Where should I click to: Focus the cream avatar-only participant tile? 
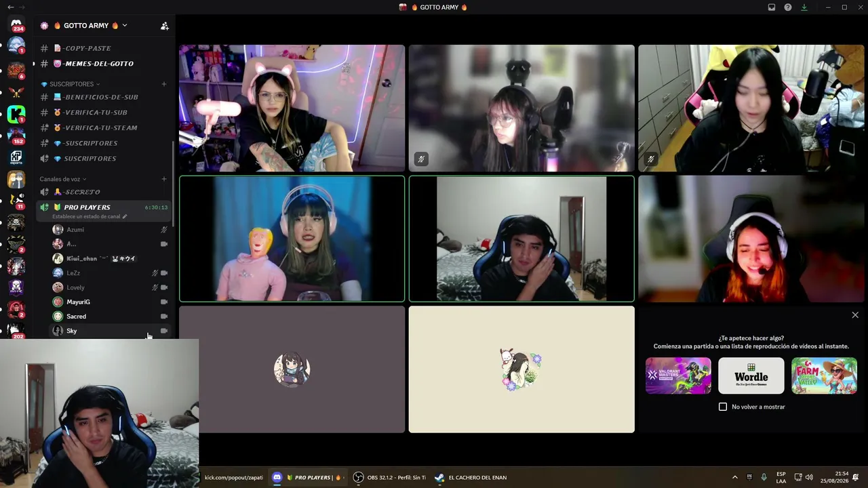coord(521,369)
